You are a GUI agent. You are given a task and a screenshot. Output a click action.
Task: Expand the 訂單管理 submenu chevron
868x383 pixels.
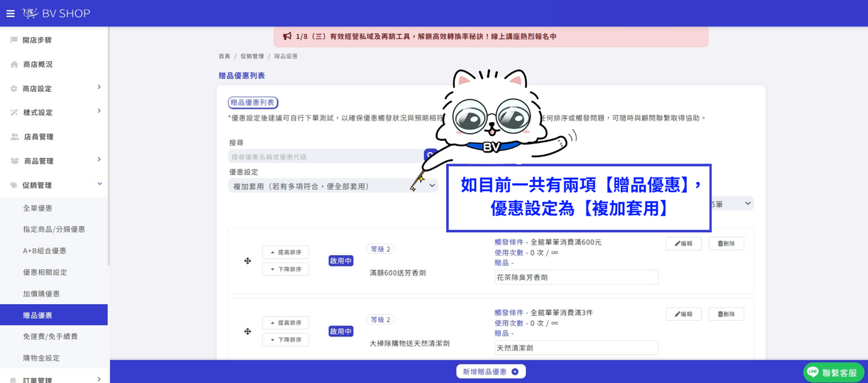coord(99,379)
